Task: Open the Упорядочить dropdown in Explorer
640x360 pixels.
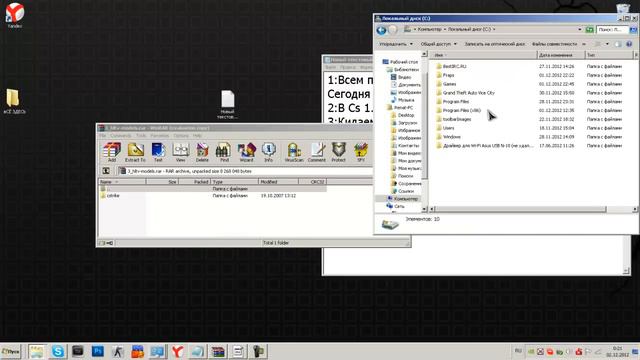Action: point(396,44)
